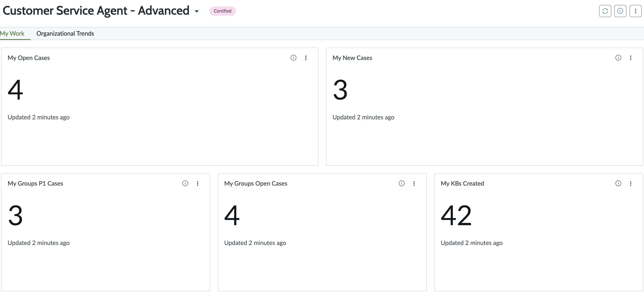Image resolution: width=644 pixels, height=292 pixels.
Task: Click the Certified badge
Action: tap(223, 11)
